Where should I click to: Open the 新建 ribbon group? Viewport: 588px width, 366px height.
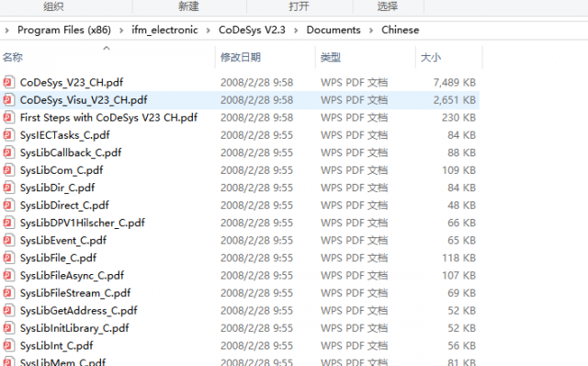point(188,6)
